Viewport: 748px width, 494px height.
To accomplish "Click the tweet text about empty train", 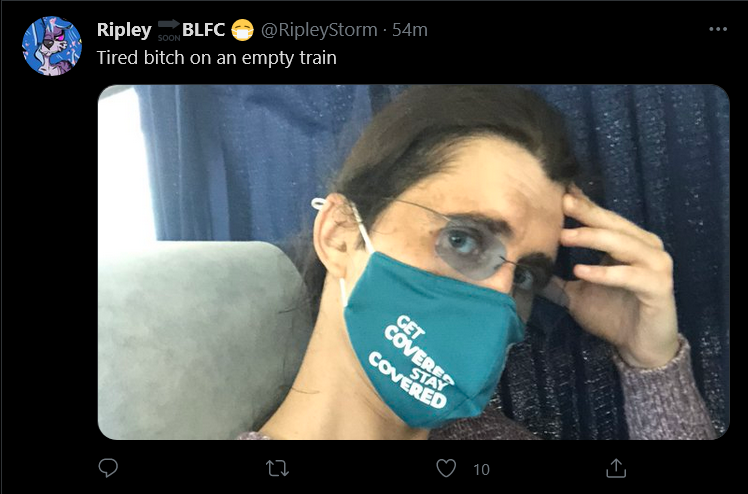I will (217, 58).
